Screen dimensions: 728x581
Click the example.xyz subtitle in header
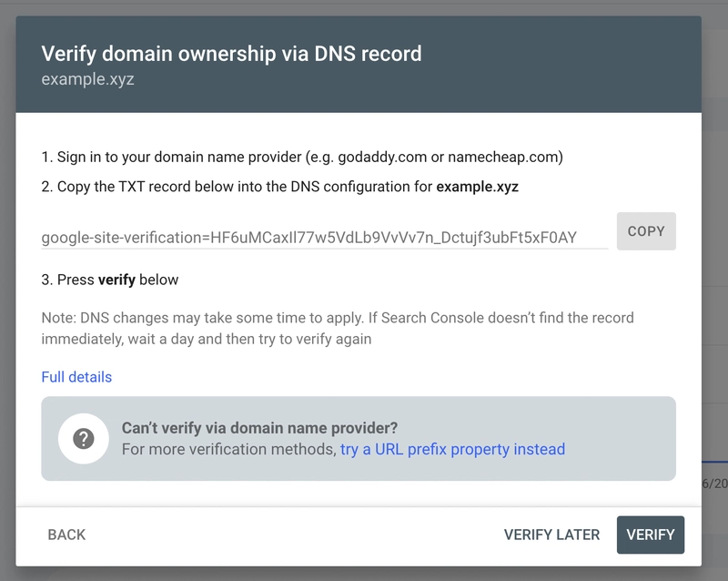click(87, 79)
